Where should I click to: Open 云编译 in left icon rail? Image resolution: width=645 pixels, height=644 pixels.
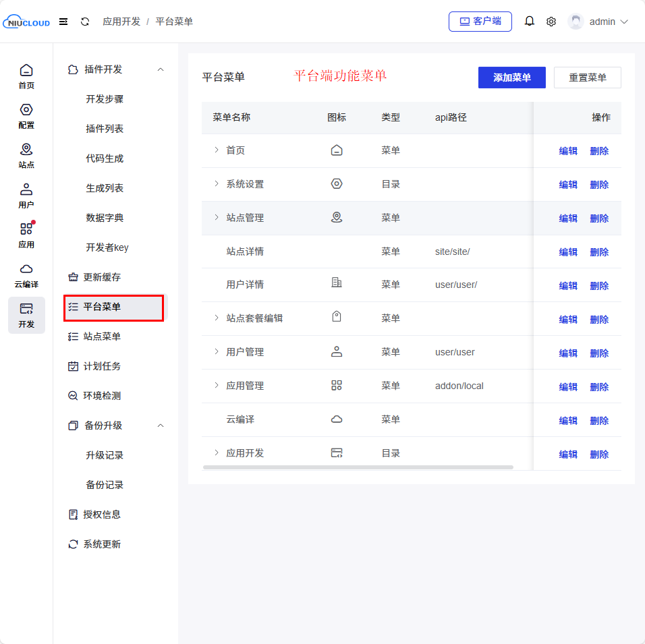click(26, 275)
